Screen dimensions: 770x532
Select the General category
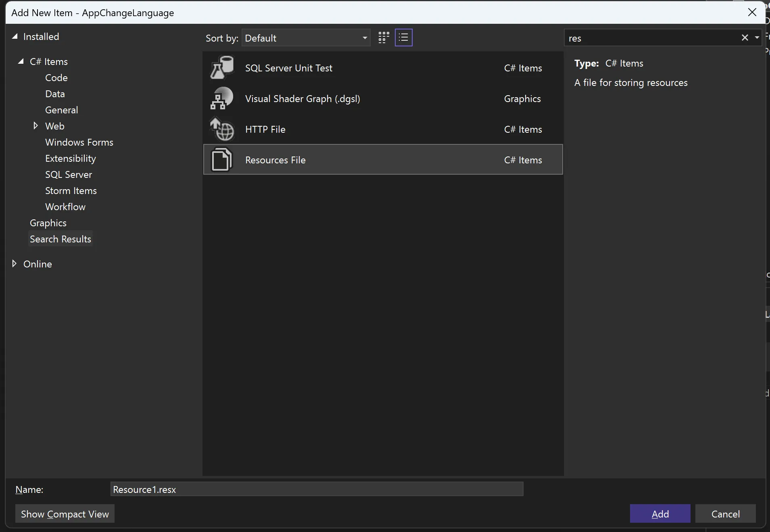pyautogui.click(x=61, y=110)
